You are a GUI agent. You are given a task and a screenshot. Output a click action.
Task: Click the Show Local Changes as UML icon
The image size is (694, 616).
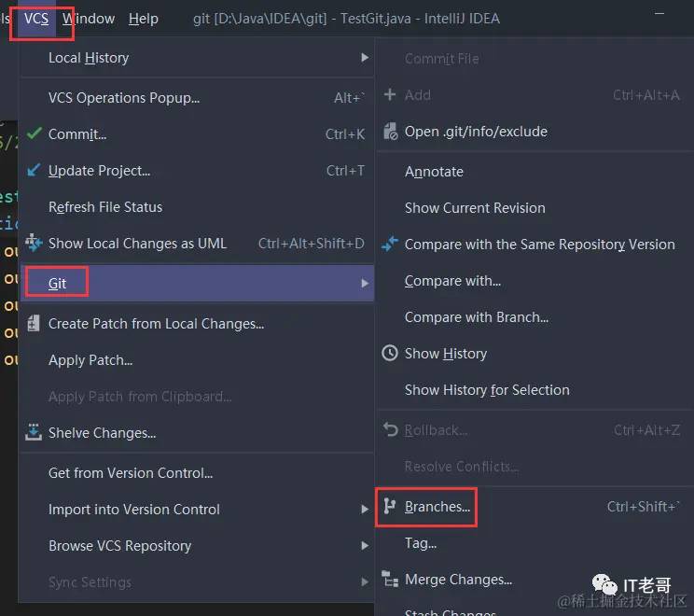[34, 243]
